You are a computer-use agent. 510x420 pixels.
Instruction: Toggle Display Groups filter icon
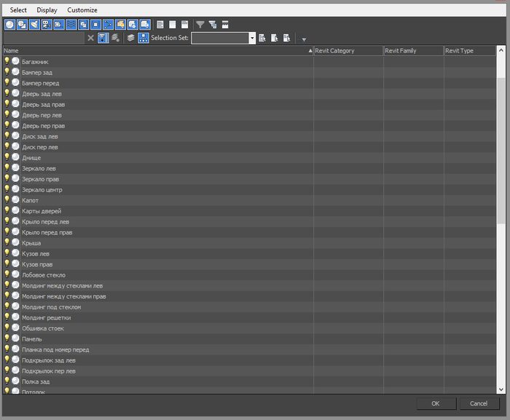point(84,24)
